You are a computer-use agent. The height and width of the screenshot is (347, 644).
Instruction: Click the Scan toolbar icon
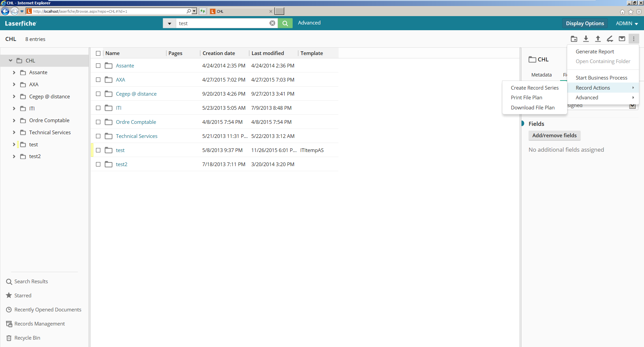pos(610,39)
